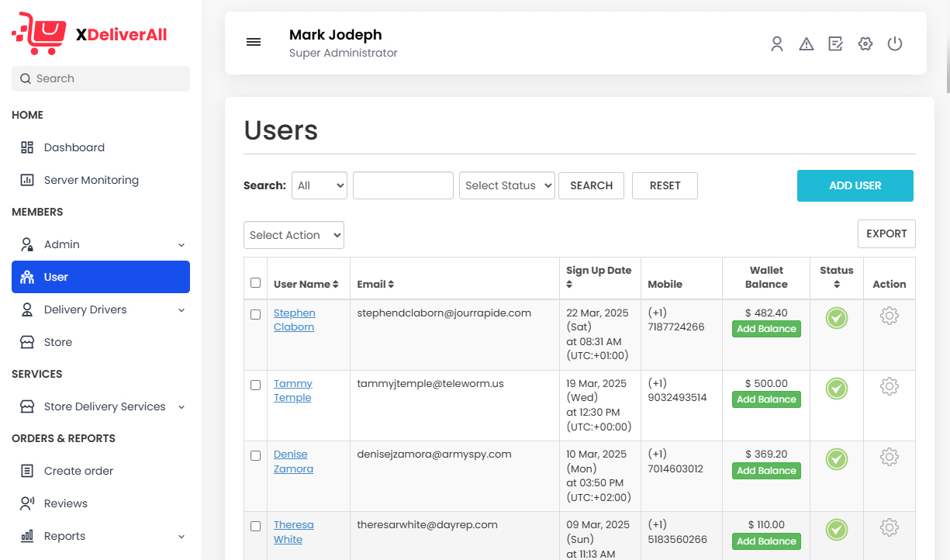Open the user profile icon in header
The width and height of the screenshot is (950, 560).
pos(776,44)
